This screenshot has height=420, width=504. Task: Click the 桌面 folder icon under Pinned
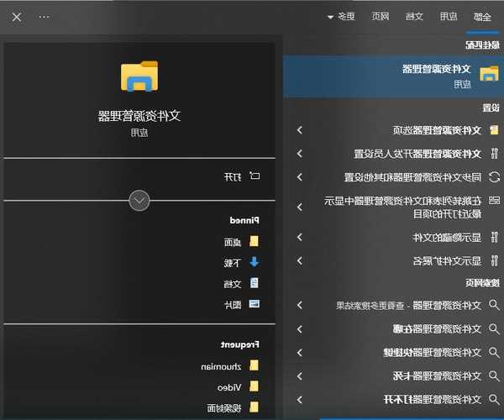pyautogui.click(x=254, y=241)
